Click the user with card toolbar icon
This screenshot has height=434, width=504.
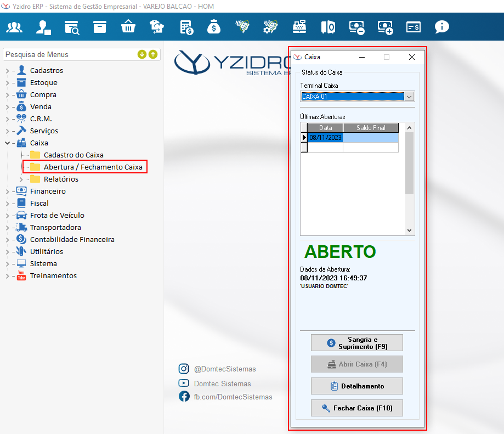[x=43, y=27]
